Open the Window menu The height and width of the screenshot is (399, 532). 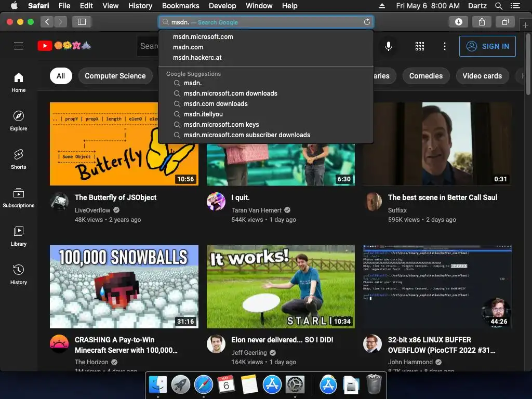(259, 6)
